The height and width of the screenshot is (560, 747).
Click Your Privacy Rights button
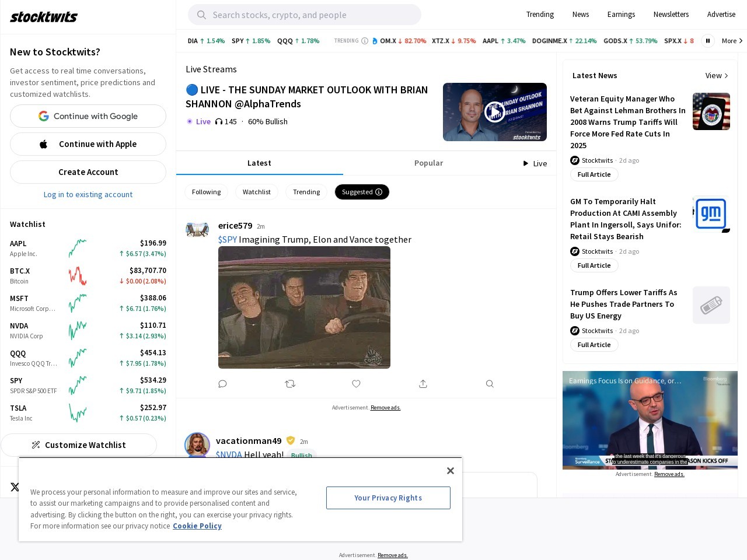click(x=388, y=498)
